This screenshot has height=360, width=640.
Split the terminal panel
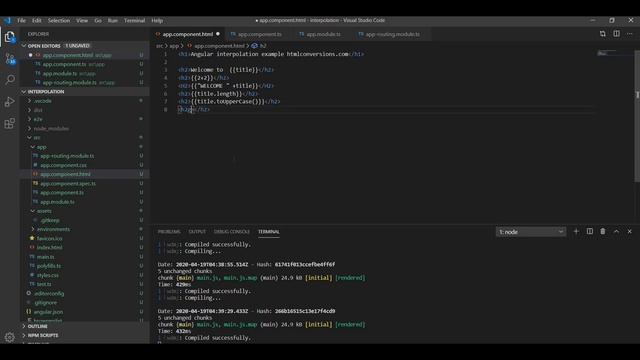(x=590, y=231)
